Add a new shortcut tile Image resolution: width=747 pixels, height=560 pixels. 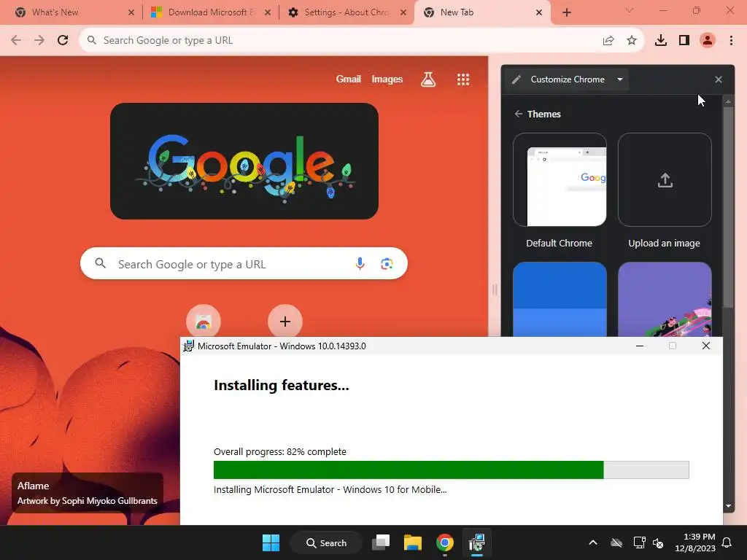click(285, 322)
